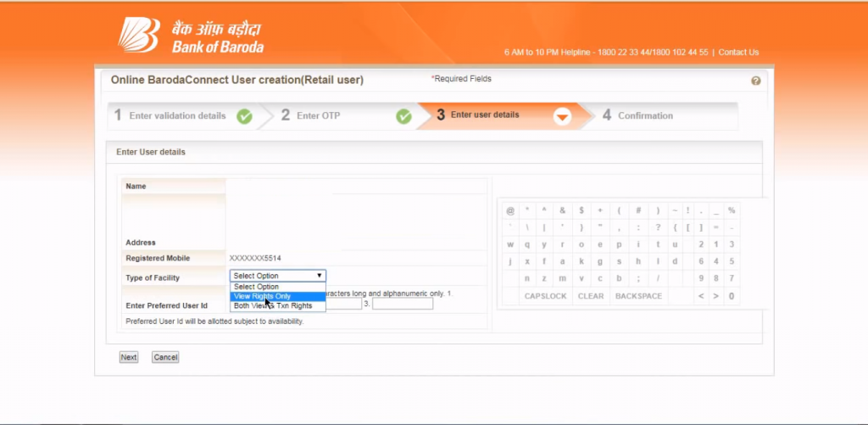Tap the semicolon virtual key
Viewport: 868px width, 425px height.
(638, 279)
